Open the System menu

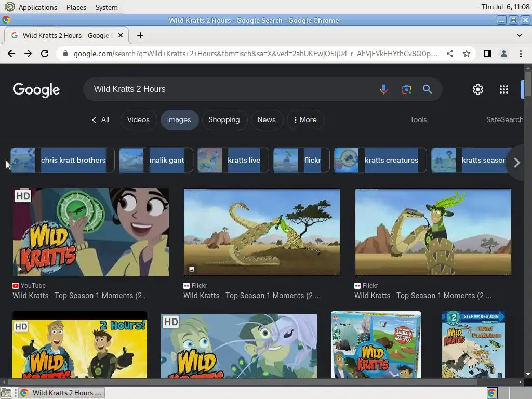(107, 7)
